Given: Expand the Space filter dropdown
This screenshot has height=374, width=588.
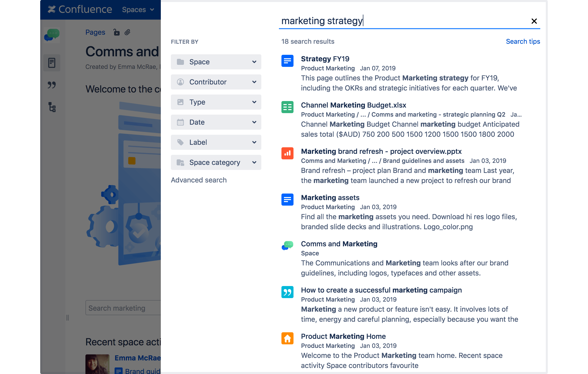Looking at the screenshot, I should pos(216,62).
